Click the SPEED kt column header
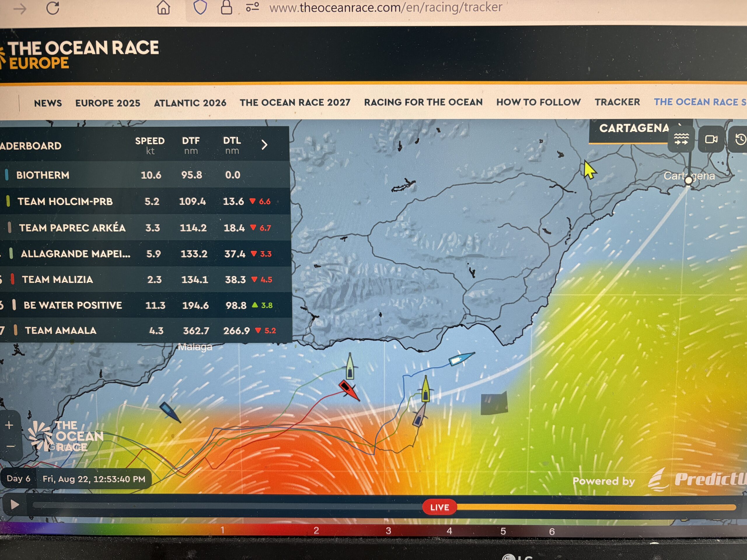The height and width of the screenshot is (560, 747). pyautogui.click(x=150, y=145)
